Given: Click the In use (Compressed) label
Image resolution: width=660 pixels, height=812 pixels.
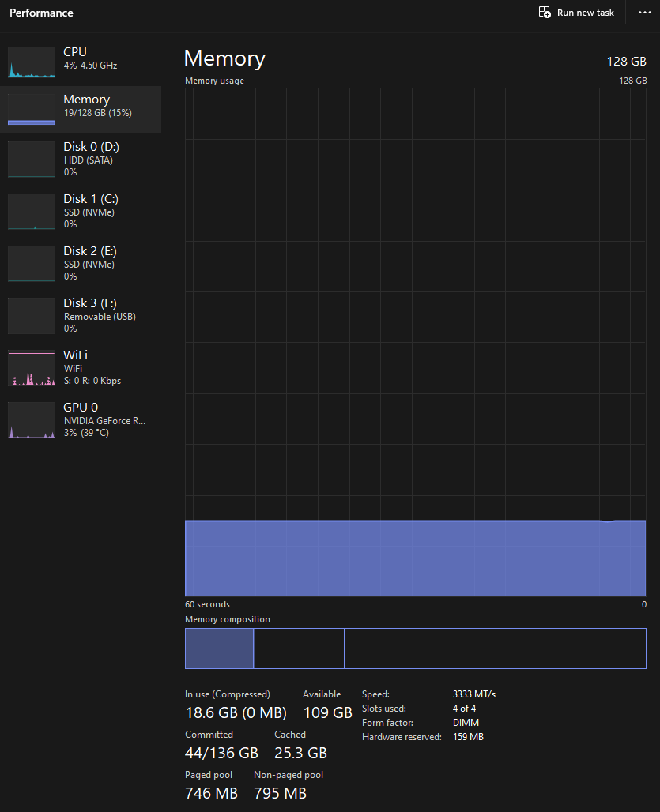Looking at the screenshot, I should click(x=228, y=694).
